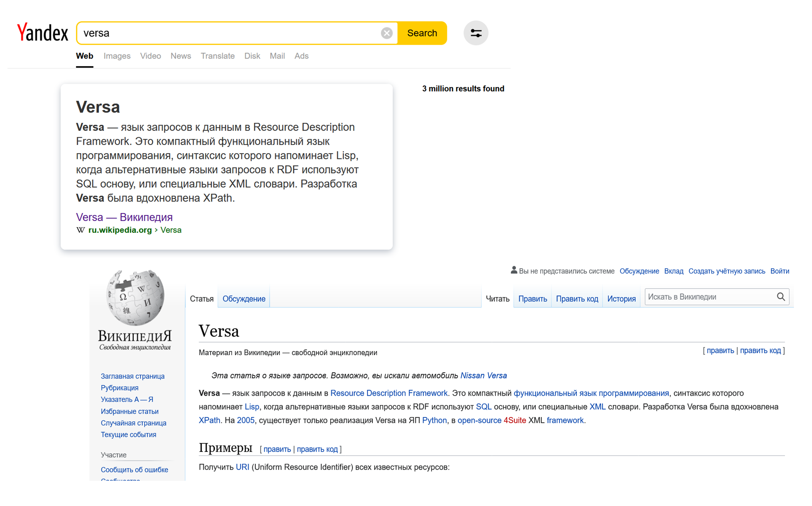Click the yellow Search button

click(x=422, y=33)
